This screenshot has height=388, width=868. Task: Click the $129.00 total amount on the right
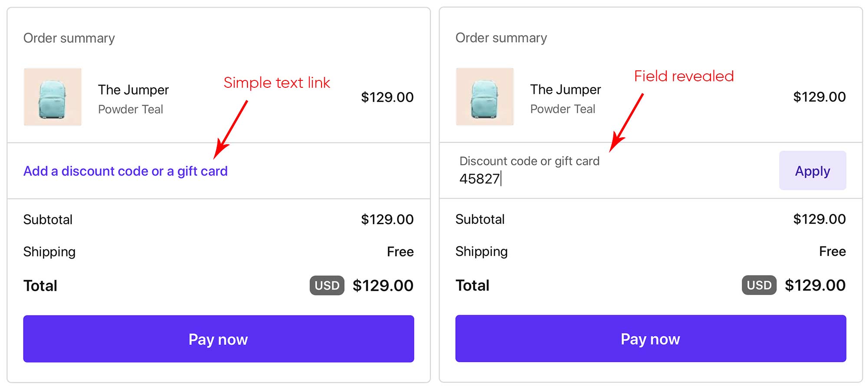[815, 285]
